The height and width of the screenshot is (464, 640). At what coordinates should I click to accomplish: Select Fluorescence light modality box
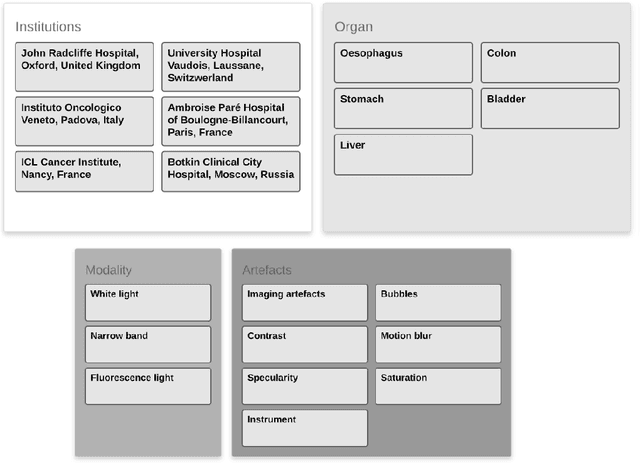pyautogui.click(x=148, y=387)
